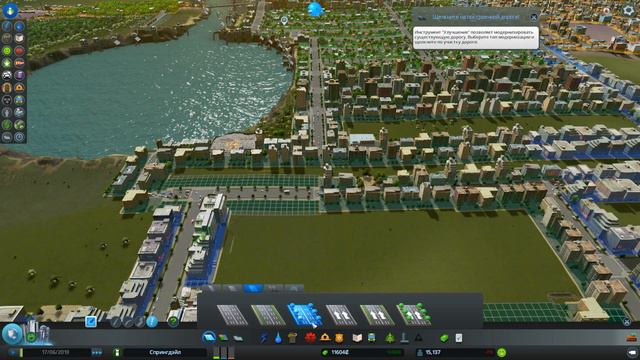
Task: Open the Garbage build menu
Action: click(292, 338)
